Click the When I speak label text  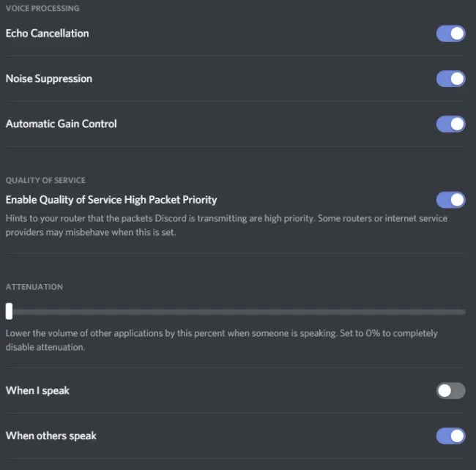[37, 391]
